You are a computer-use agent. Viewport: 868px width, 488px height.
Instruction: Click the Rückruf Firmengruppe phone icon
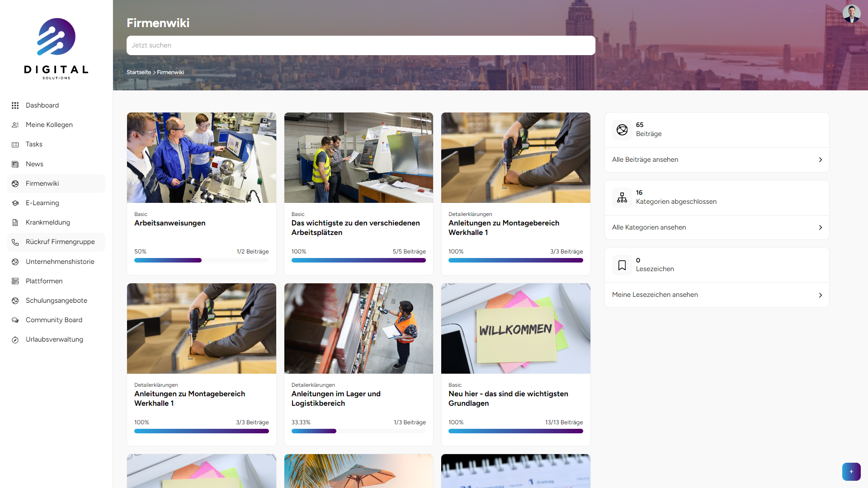click(x=15, y=242)
